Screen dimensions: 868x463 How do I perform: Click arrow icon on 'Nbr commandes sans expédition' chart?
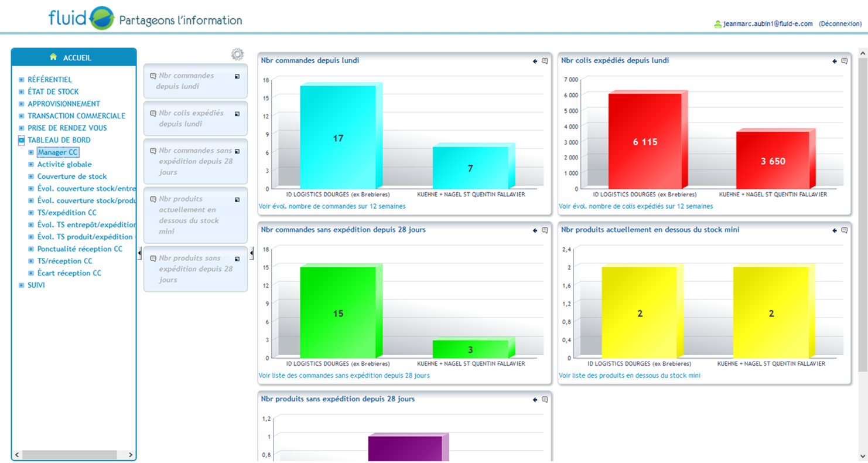click(535, 230)
